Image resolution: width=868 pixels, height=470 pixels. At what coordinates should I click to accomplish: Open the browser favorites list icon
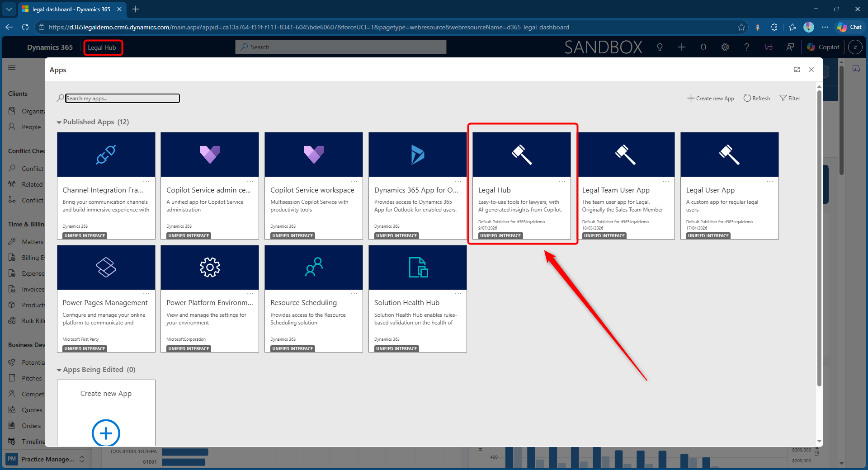[x=793, y=27]
